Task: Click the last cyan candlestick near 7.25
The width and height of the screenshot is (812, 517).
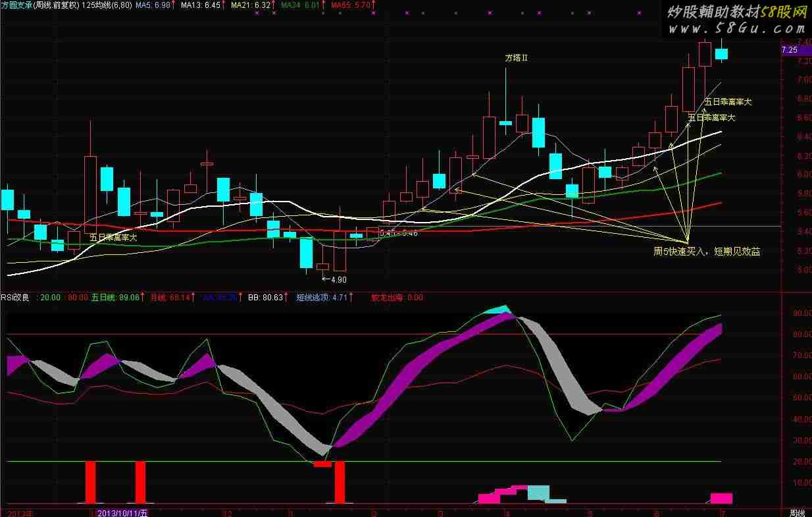Action: tap(721, 54)
